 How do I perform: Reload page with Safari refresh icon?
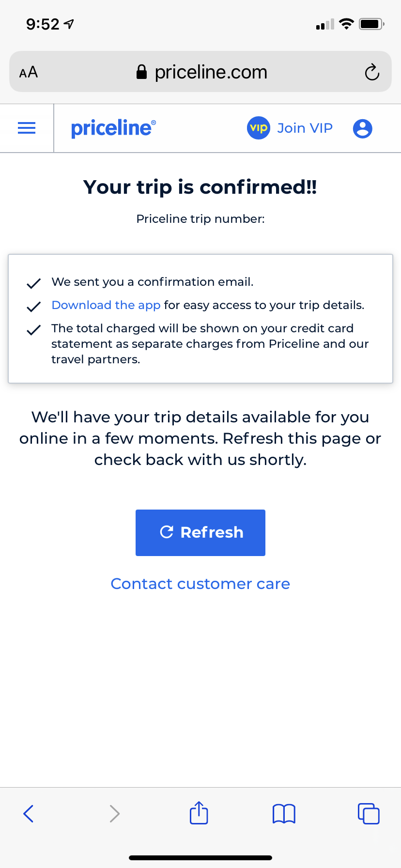tap(371, 72)
